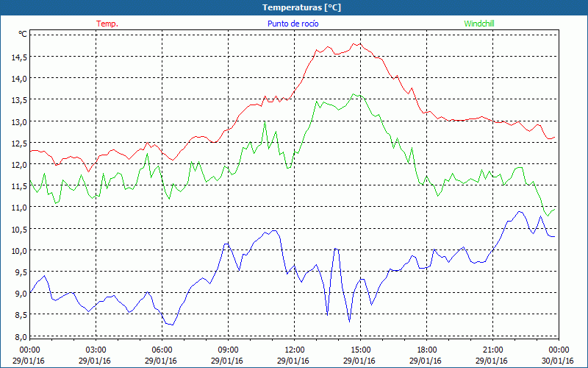Viewport: 588px width, 368px height.
Task: Click the 29/01/16 date under 21:00
Action: [492, 361]
